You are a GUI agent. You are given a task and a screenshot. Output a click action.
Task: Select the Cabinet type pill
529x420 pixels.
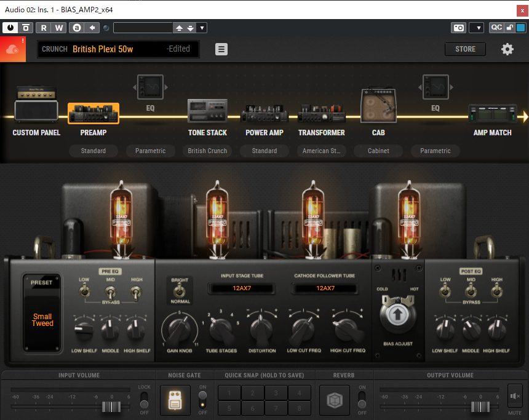[378, 151]
